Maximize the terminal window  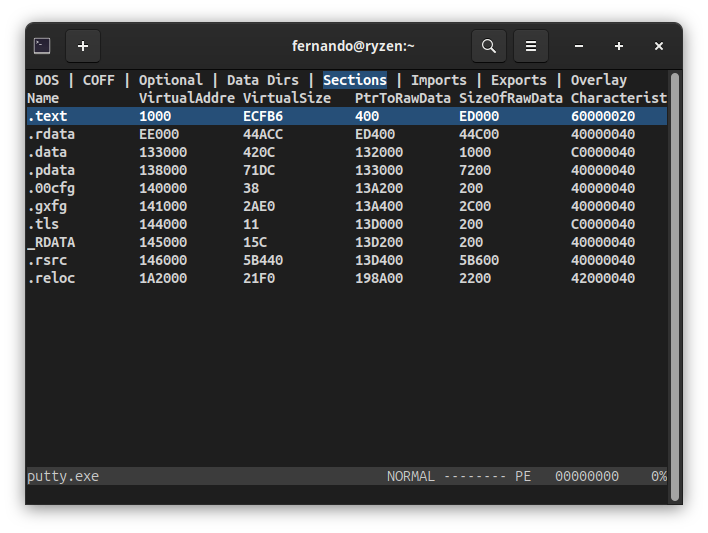tap(619, 46)
